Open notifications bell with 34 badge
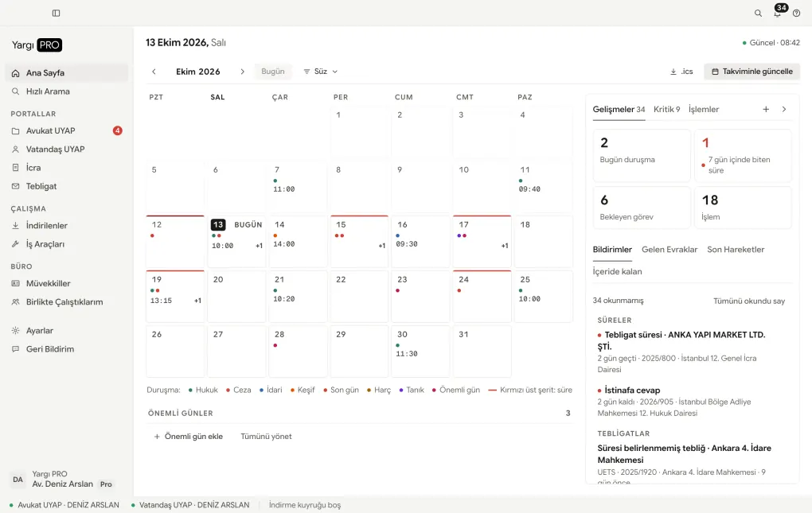Screen dimensions: 812x513 point(778,13)
